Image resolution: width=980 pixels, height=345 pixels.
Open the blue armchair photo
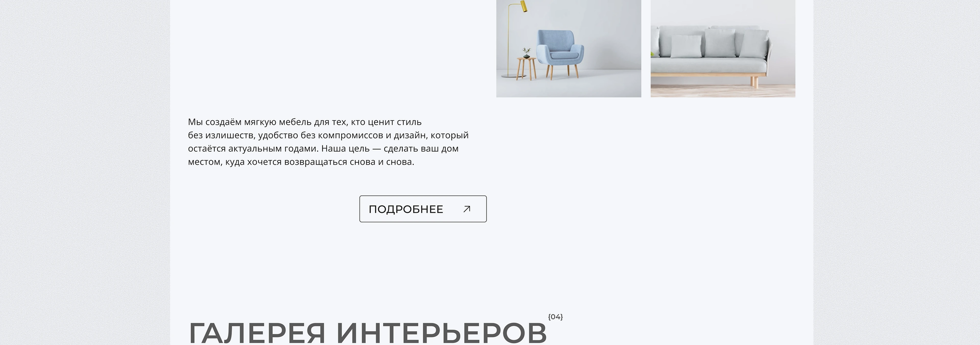point(568,48)
